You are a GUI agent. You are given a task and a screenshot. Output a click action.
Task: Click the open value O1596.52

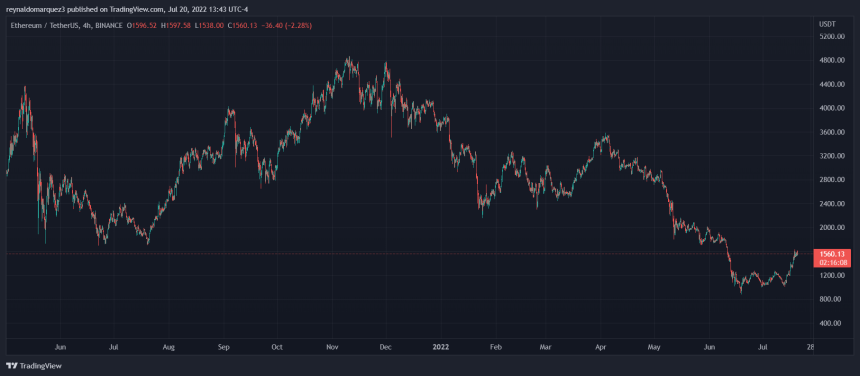tap(142, 25)
